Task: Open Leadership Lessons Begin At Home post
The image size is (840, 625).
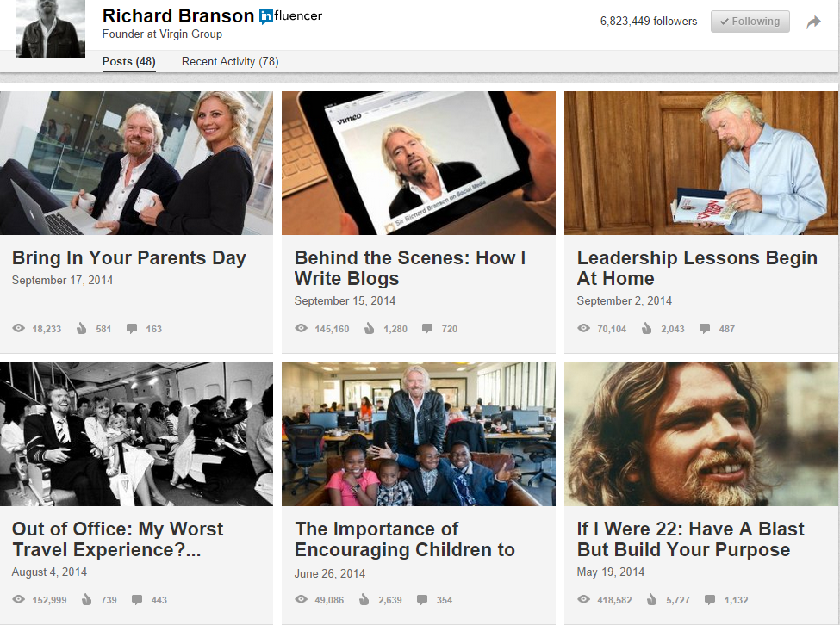Action: pyautogui.click(x=697, y=268)
